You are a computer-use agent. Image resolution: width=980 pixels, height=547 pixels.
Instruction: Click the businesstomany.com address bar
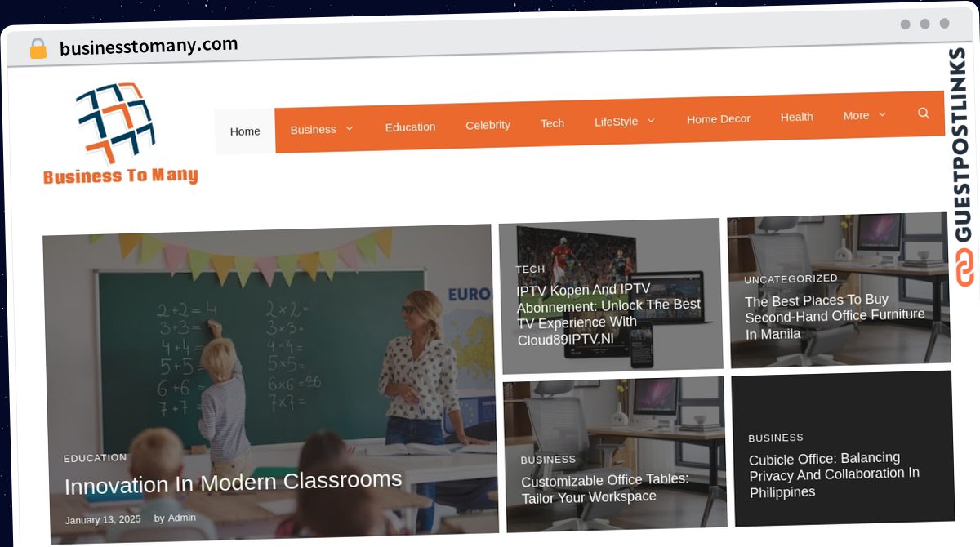[149, 46]
